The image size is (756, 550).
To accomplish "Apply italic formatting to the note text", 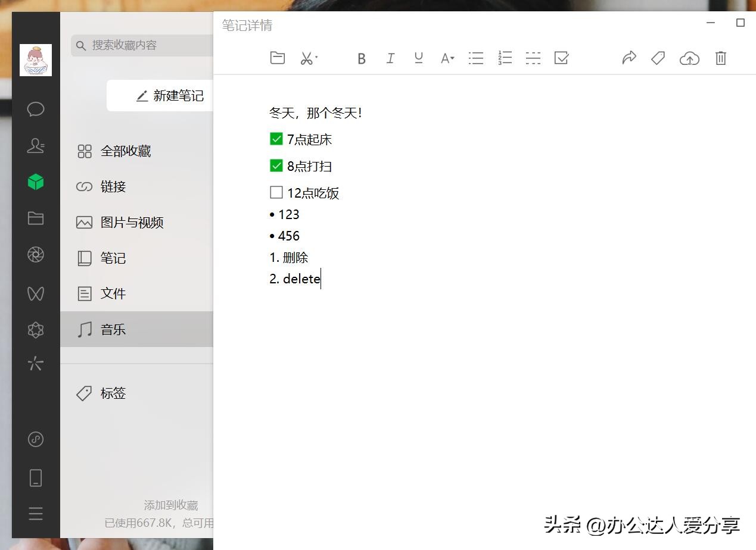I will click(390, 58).
